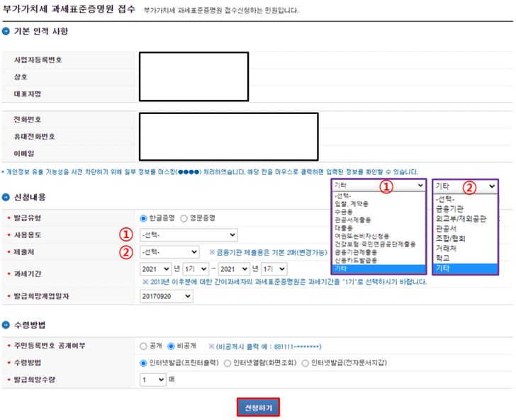The image size is (516, 420).
Task: Click the 대표자명 label
Action: (28, 94)
